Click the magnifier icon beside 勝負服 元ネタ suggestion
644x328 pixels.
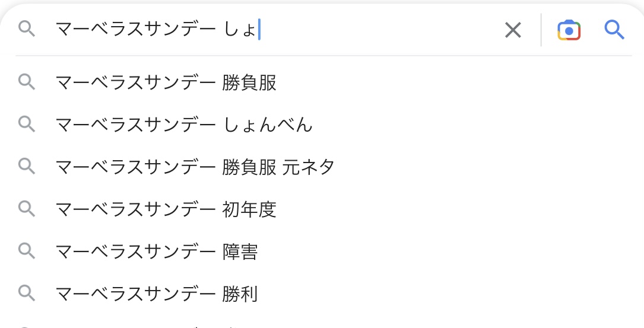pyautogui.click(x=27, y=166)
